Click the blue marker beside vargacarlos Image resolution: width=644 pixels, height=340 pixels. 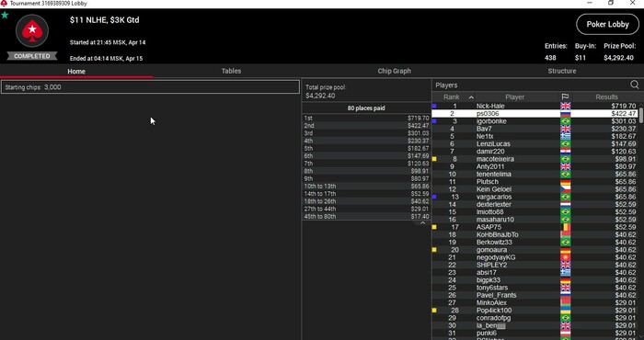(x=434, y=197)
